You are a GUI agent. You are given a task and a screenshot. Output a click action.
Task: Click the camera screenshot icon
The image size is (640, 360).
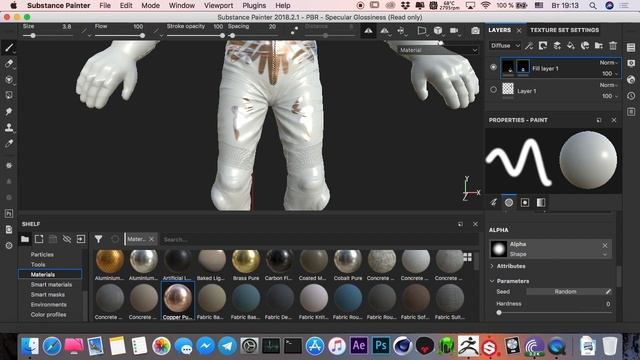(475, 31)
